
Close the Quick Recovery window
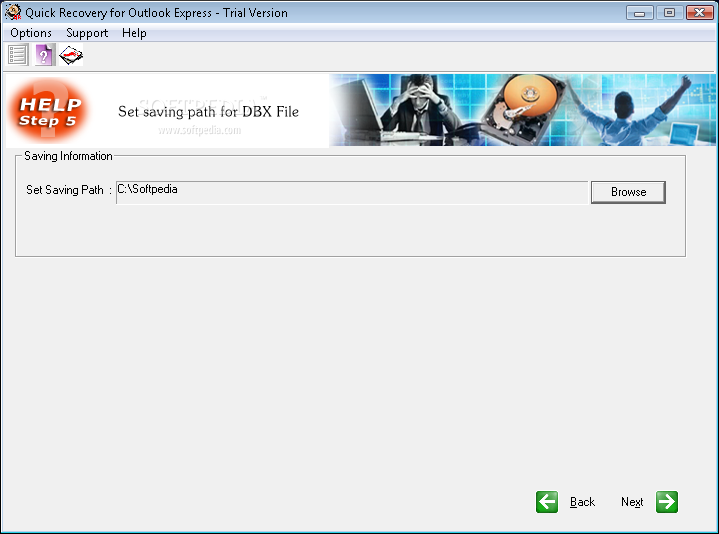coord(699,13)
